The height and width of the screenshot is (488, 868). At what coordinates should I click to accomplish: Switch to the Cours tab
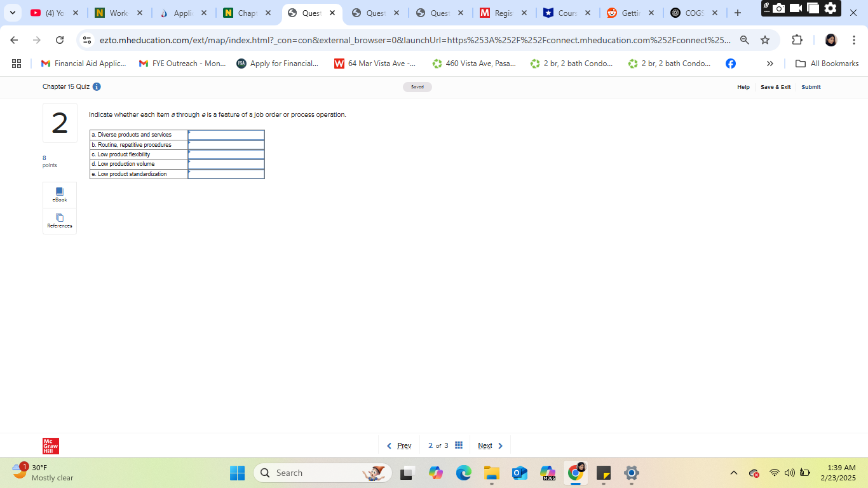568,13
